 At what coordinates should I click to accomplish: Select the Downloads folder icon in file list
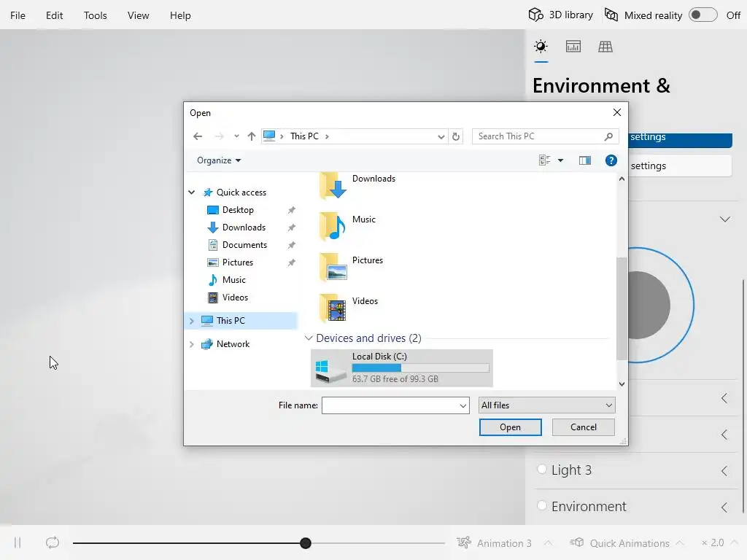point(333,186)
